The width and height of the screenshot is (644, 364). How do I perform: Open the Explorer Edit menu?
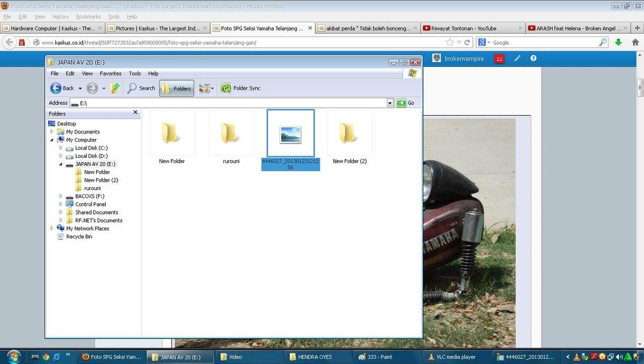point(70,74)
